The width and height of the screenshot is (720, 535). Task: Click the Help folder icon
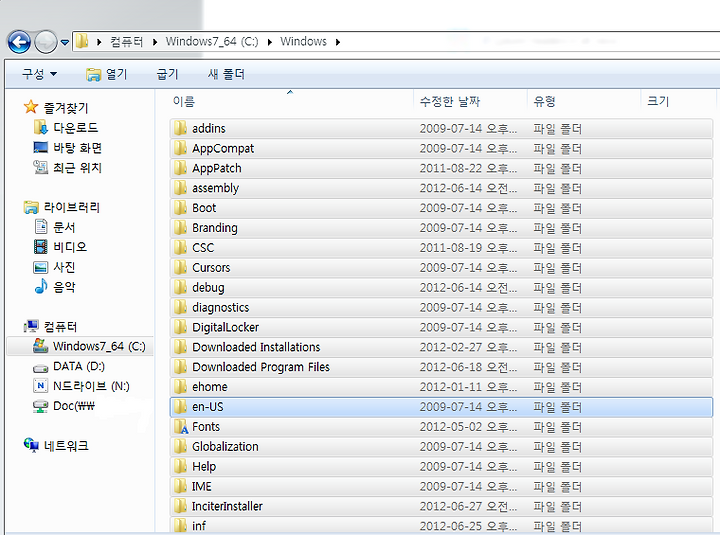[x=180, y=466]
